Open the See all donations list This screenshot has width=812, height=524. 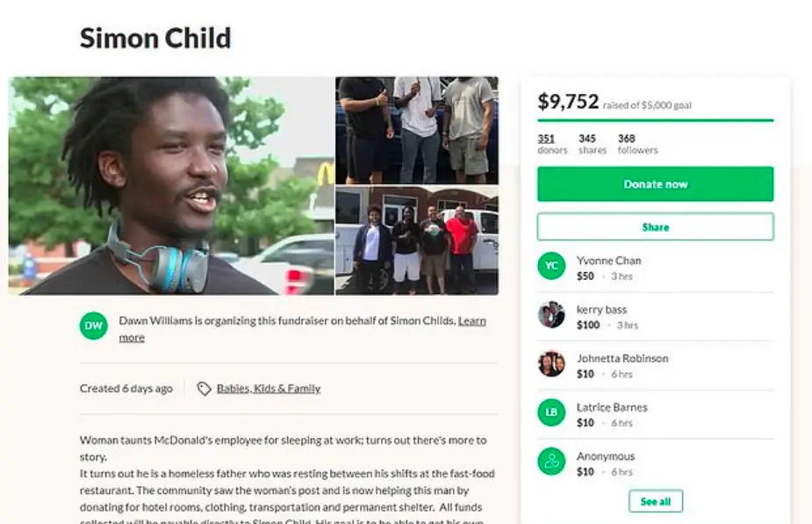point(655,501)
